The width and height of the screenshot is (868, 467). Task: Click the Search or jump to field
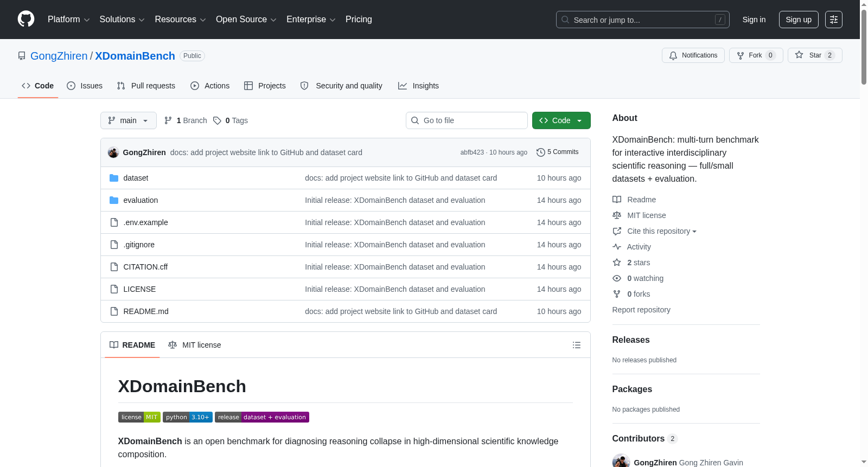(x=643, y=20)
